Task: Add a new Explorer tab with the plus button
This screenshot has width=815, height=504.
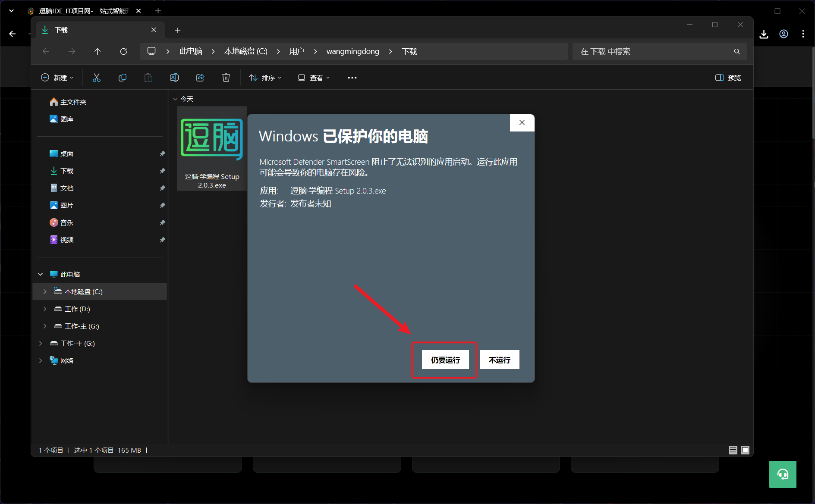Action: [x=178, y=30]
